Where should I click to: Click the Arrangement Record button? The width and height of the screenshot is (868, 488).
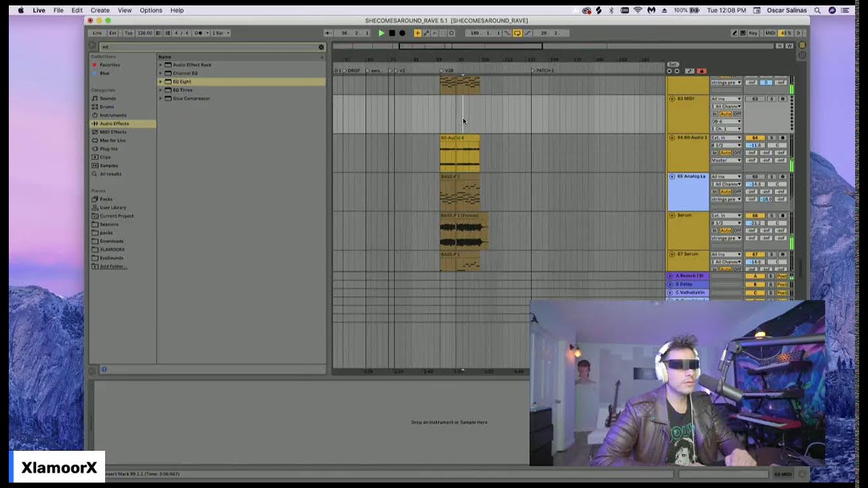(401, 33)
